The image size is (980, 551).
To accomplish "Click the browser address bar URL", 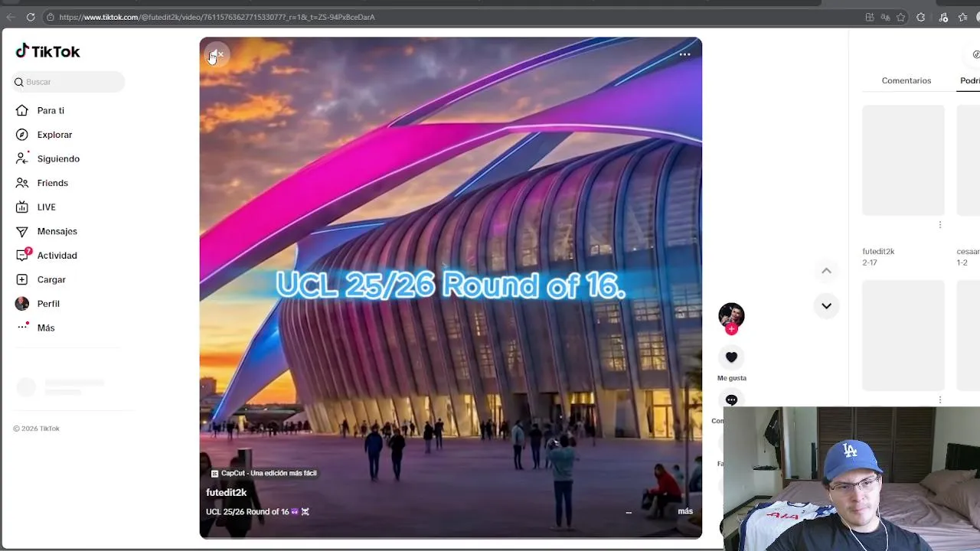I will [x=217, y=17].
